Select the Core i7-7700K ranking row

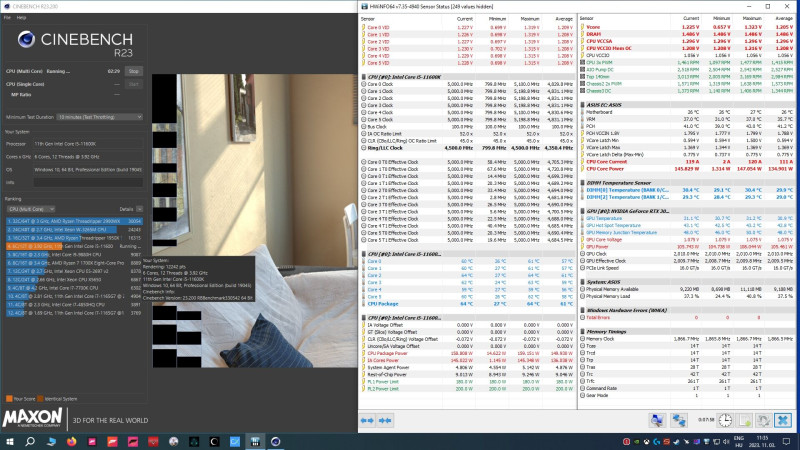click(74, 288)
